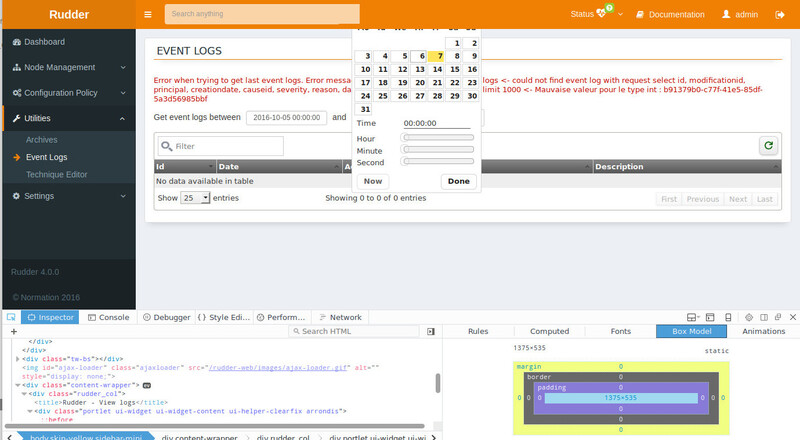Click the Now button in the date picker
The height and width of the screenshot is (440, 800).
pyautogui.click(x=373, y=181)
